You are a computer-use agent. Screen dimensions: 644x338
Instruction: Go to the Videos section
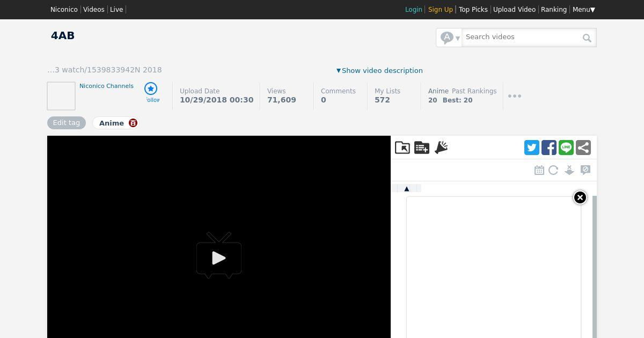pos(94,10)
